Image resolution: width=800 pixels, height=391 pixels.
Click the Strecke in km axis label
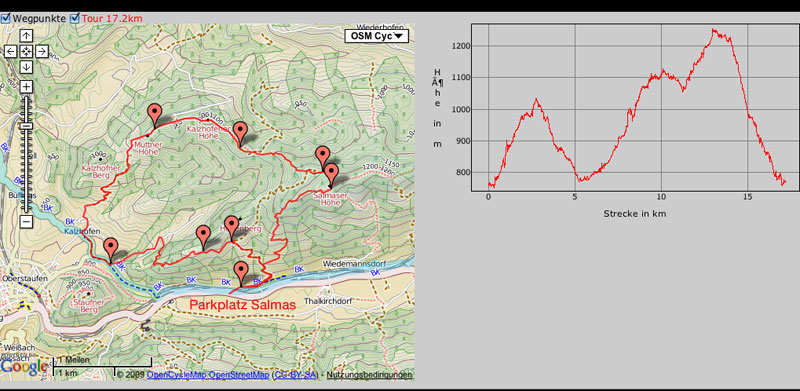pos(634,213)
